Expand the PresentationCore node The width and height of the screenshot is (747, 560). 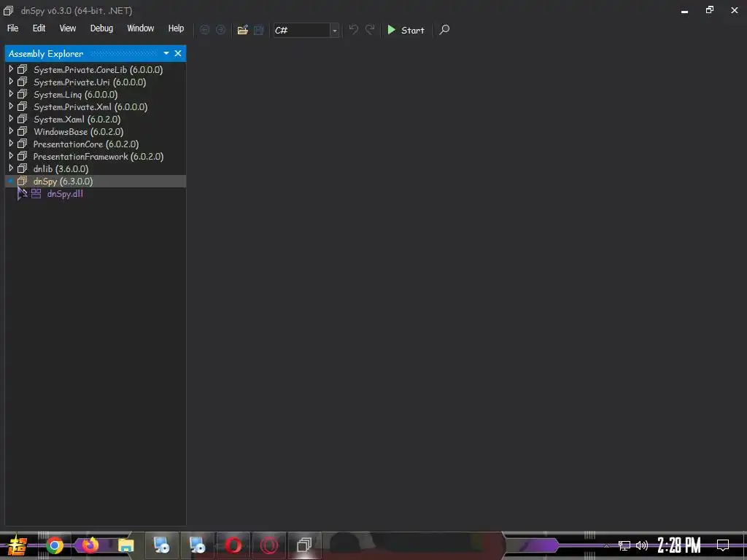coord(11,144)
